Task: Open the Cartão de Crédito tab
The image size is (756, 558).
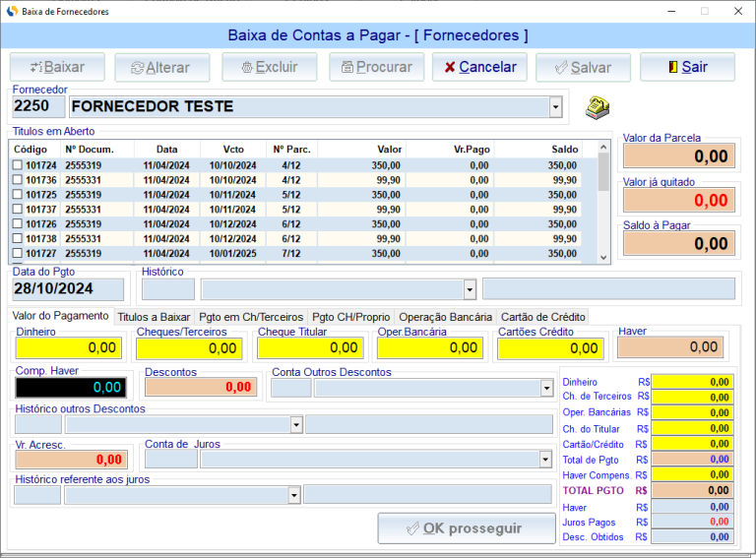Action: (543, 317)
